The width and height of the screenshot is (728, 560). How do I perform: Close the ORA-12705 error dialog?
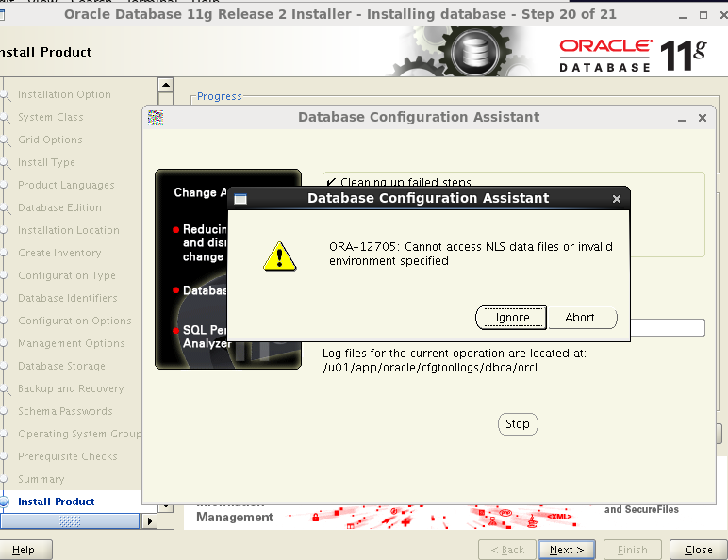pos(616,199)
